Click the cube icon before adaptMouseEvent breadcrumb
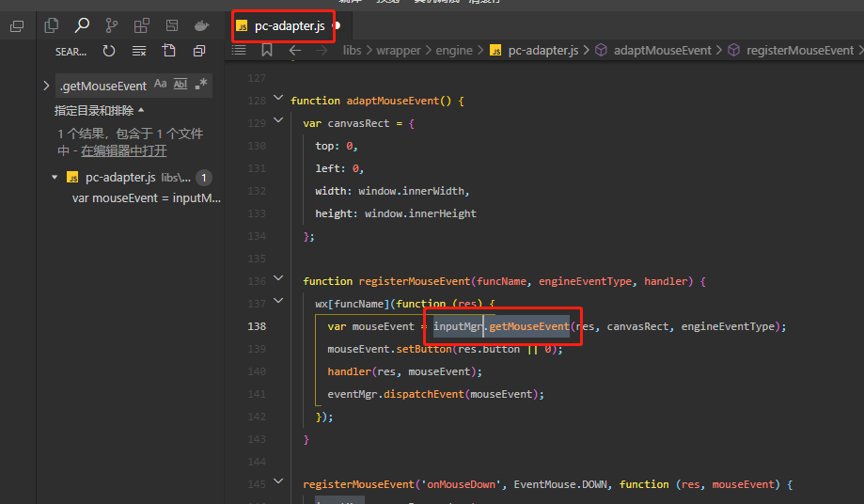864x504 pixels. (601, 50)
